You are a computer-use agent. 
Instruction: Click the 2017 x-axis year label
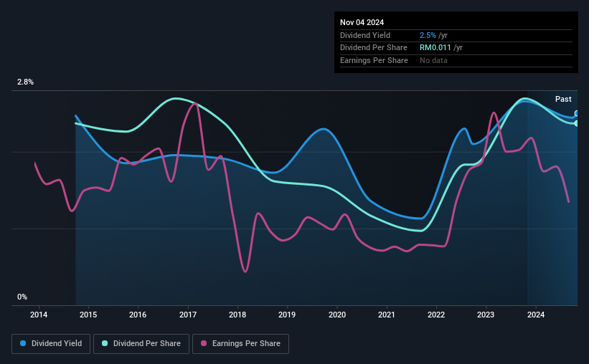point(188,315)
